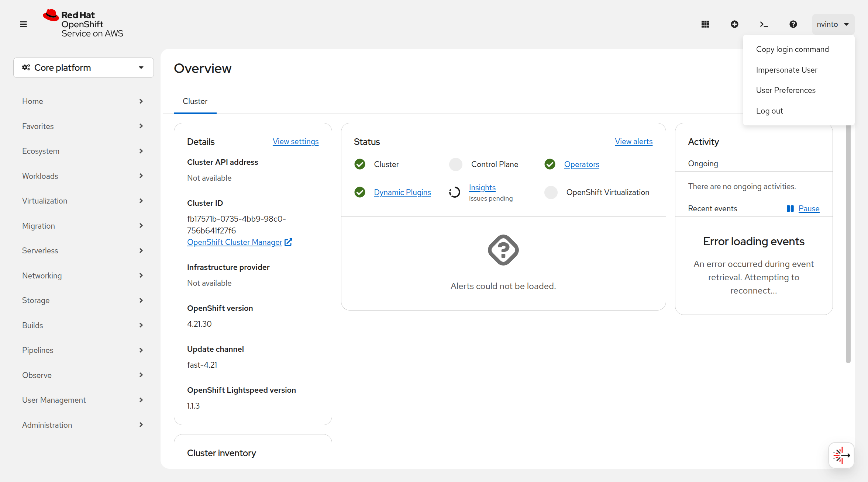Click the Error loading events heading
The width and height of the screenshot is (868, 482).
(754, 242)
